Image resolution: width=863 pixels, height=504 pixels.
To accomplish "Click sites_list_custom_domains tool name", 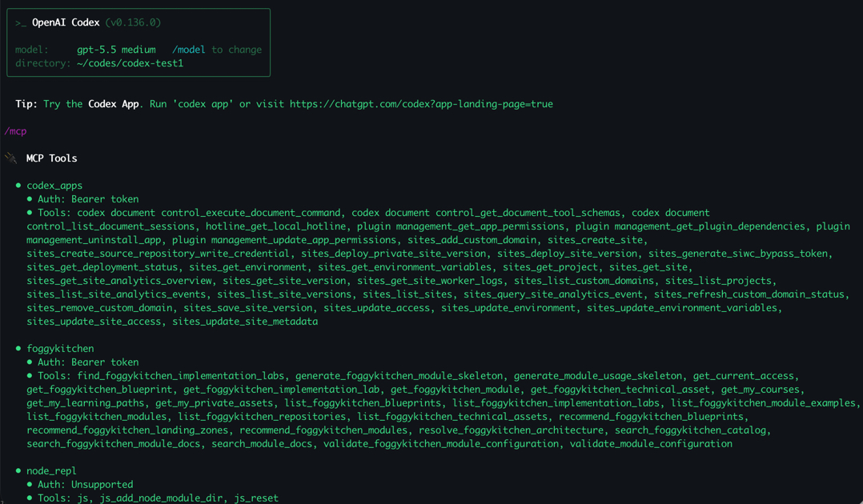I will click(x=584, y=281).
